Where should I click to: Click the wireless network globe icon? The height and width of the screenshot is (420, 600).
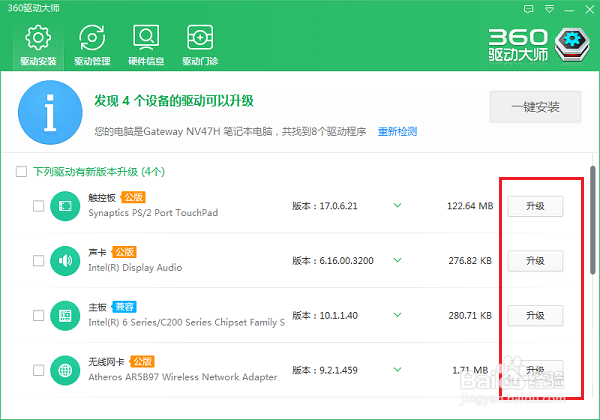pyautogui.click(x=65, y=370)
